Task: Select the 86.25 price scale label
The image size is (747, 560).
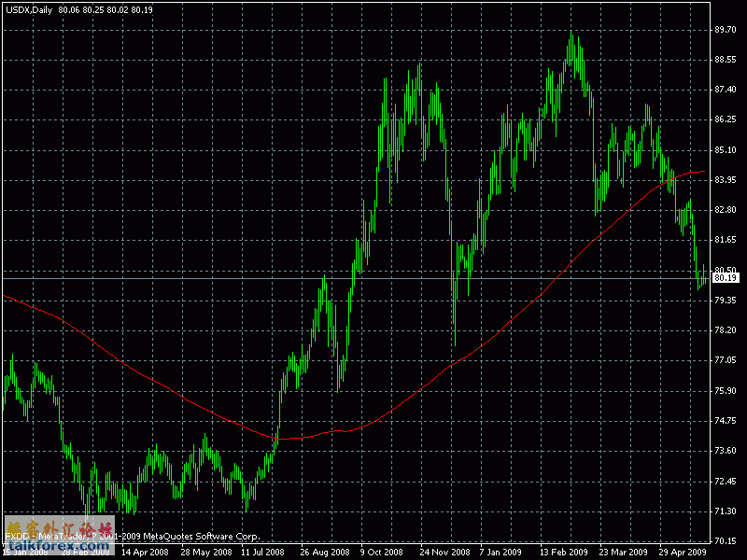Action: coord(725,119)
